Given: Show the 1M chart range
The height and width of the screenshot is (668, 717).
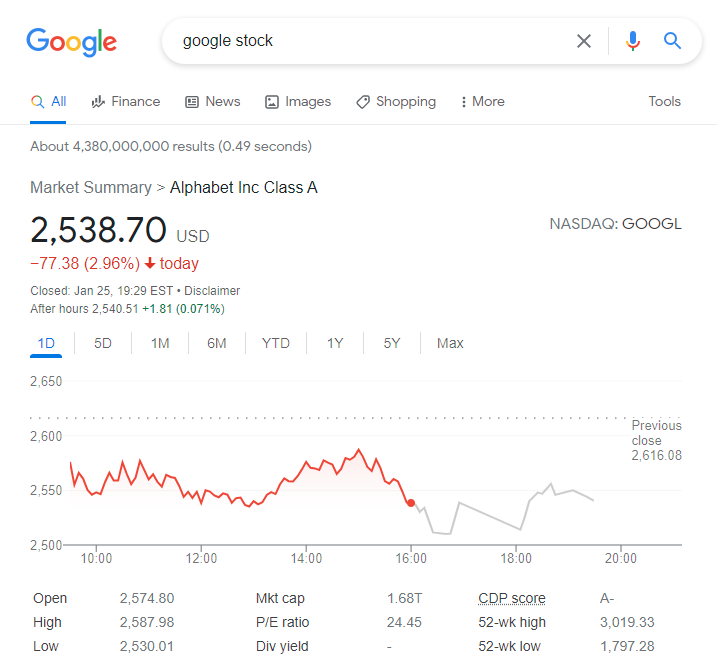Looking at the screenshot, I should (160, 343).
